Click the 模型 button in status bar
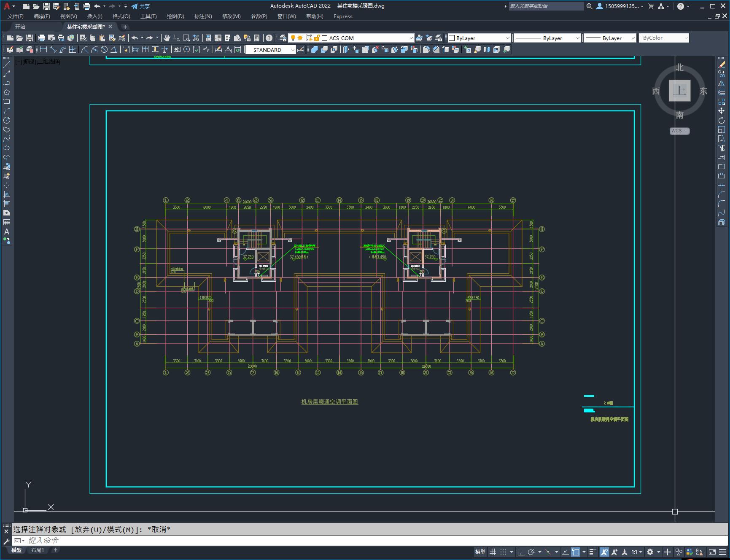Screen dimensions: 730x560 click(x=480, y=552)
